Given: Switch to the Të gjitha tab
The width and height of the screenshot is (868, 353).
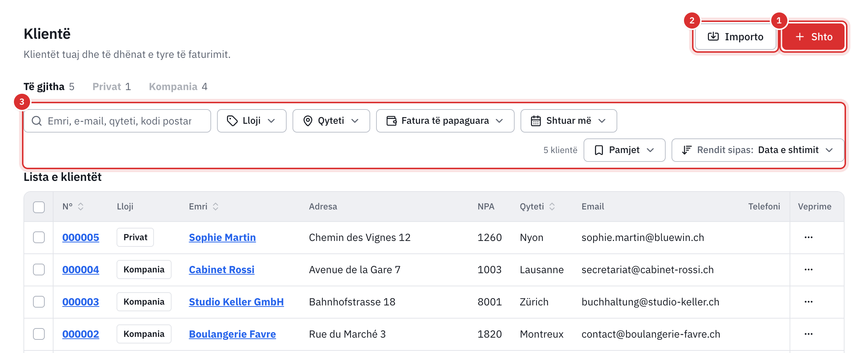Looking at the screenshot, I should pos(49,87).
